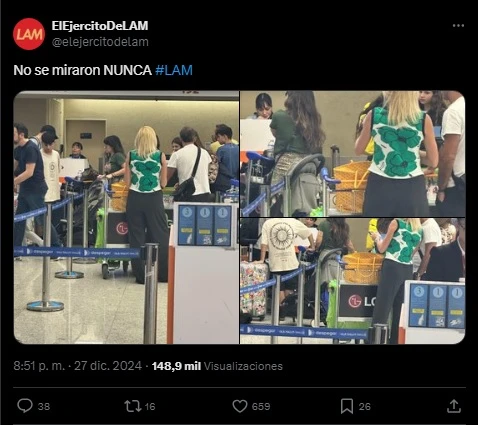Open the #LAM hashtag link
Screen dimensions: 478x425
coord(174,70)
